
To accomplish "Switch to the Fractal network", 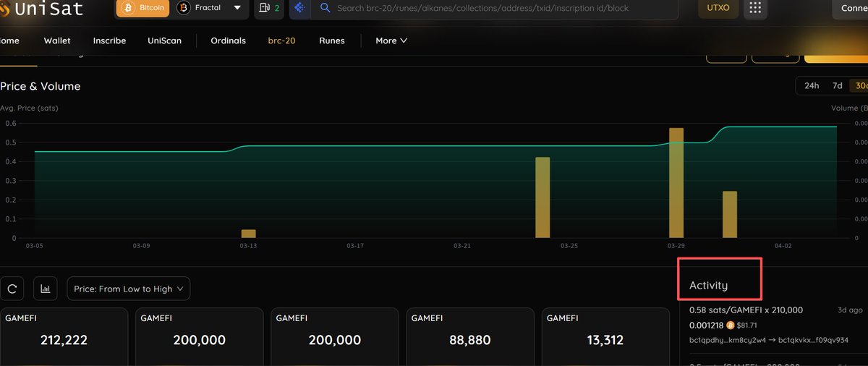I will pos(199,8).
